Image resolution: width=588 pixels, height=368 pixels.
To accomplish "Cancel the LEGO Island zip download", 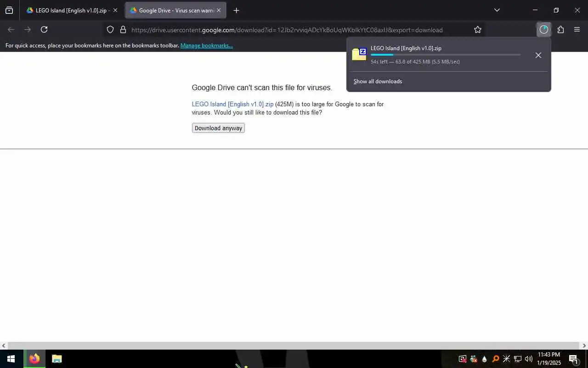I will pyautogui.click(x=538, y=55).
